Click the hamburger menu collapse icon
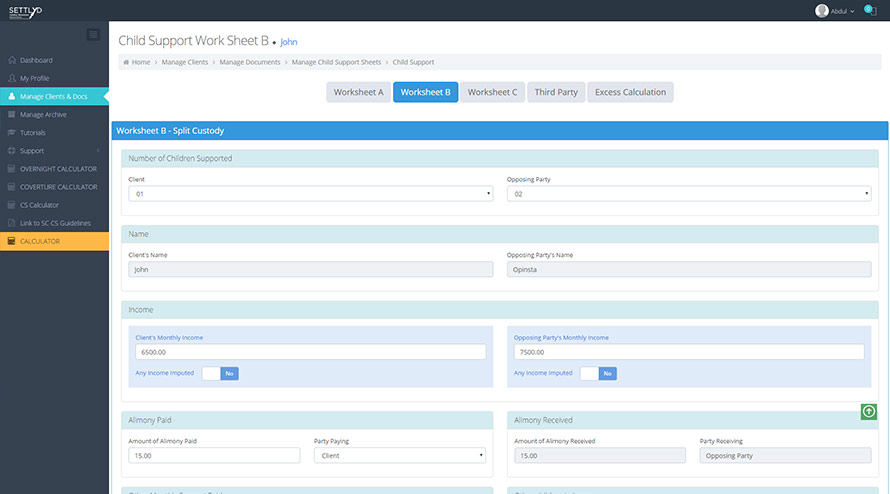Viewport: 890px width, 494px height. click(93, 35)
